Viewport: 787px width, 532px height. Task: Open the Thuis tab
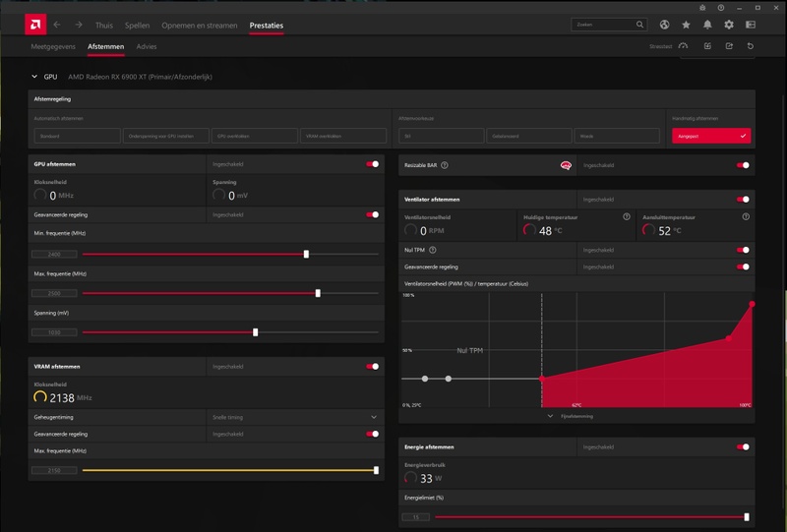104,26
